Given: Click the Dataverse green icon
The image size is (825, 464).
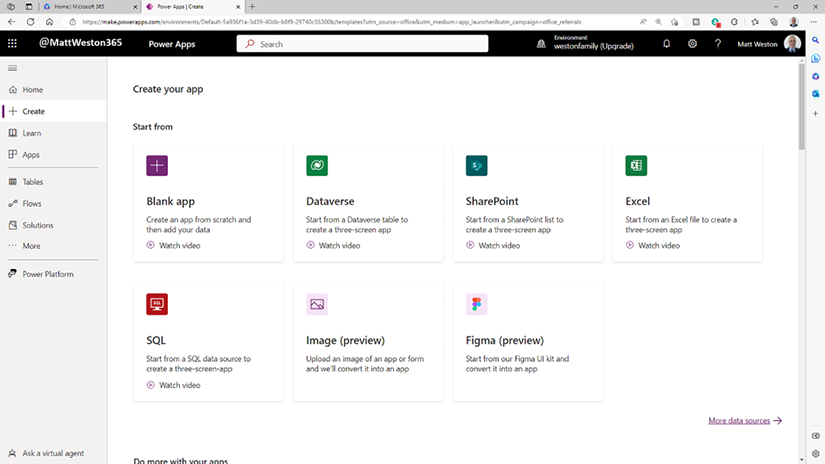Looking at the screenshot, I should tap(317, 166).
